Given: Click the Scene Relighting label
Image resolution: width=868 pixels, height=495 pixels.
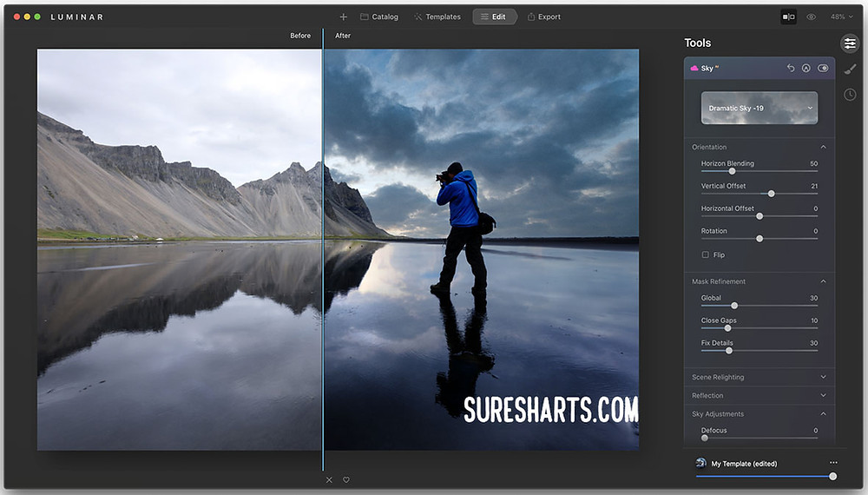Looking at the screenshot, I should point(718,377).
